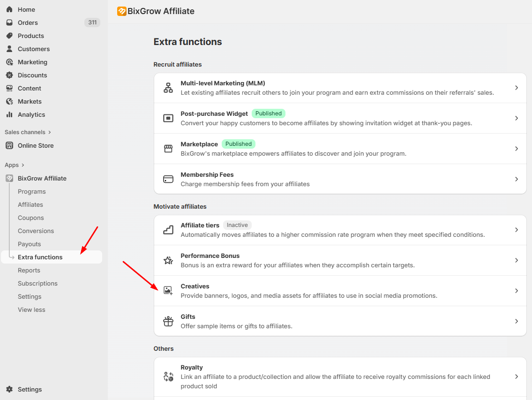Click the Marketplace storefront icon
The width and height of the screenshot is (532, 400).
tap(168, 149)
